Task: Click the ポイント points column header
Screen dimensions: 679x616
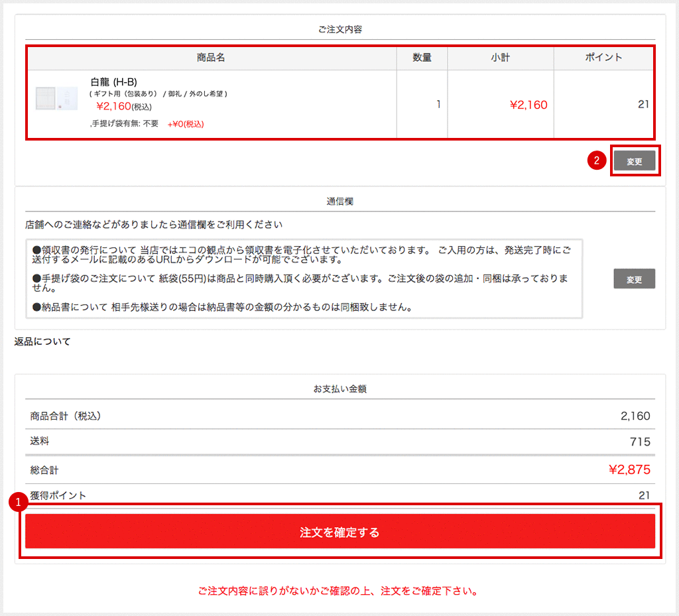Action: 603,58
